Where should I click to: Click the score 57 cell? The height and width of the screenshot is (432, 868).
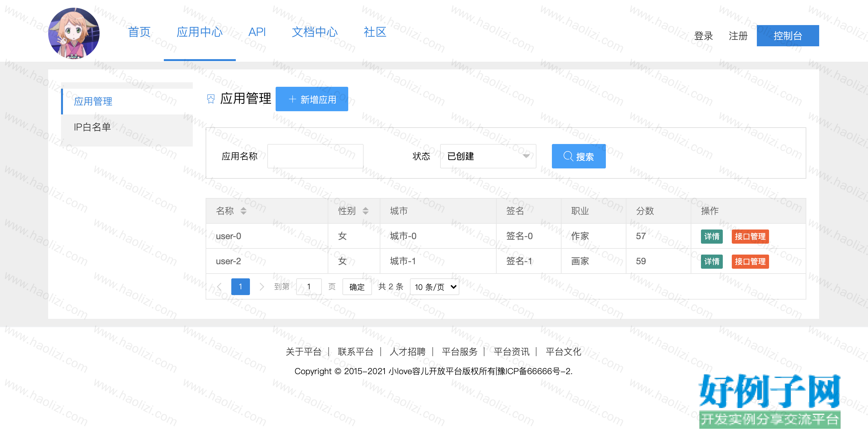pyautogui.click(x=659, y=236)
